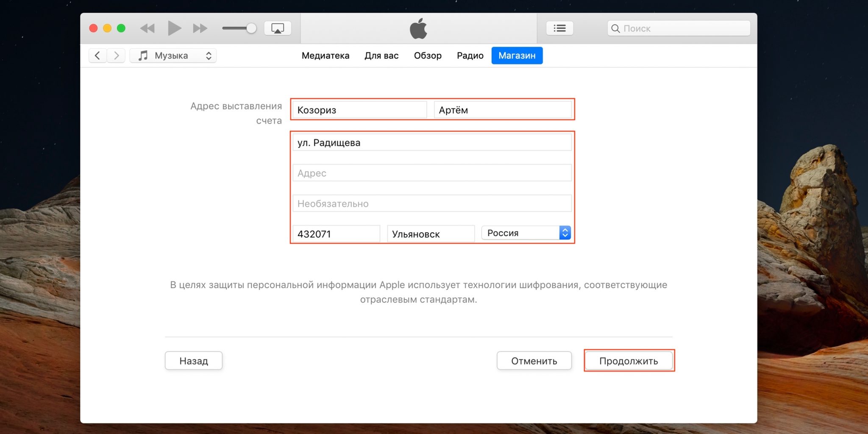This screenshot has width=868, height=434.
Task: Go forward with right chevron arrow
Action: coord(116,56)
